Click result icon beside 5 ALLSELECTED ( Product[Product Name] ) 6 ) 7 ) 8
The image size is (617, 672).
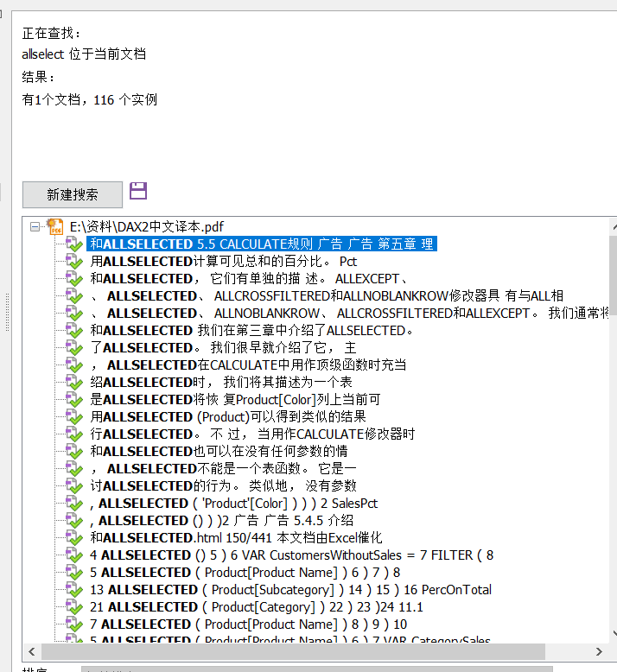pos(74,572)
